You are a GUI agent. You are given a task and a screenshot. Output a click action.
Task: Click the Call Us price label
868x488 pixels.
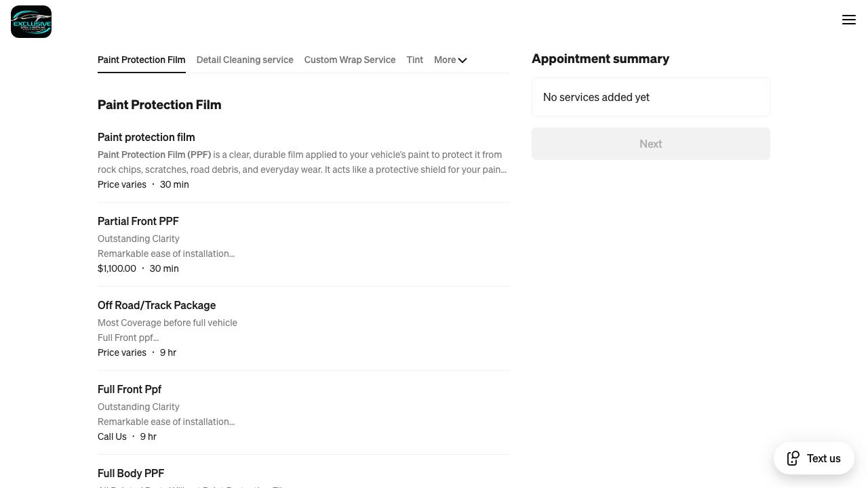[x=112, y=436]
